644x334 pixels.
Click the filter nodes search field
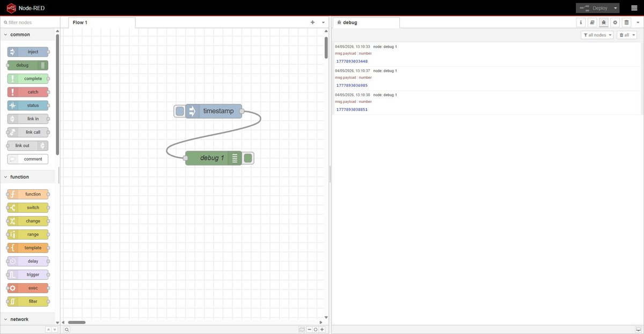pyautogui.click(x=30, y=23)
